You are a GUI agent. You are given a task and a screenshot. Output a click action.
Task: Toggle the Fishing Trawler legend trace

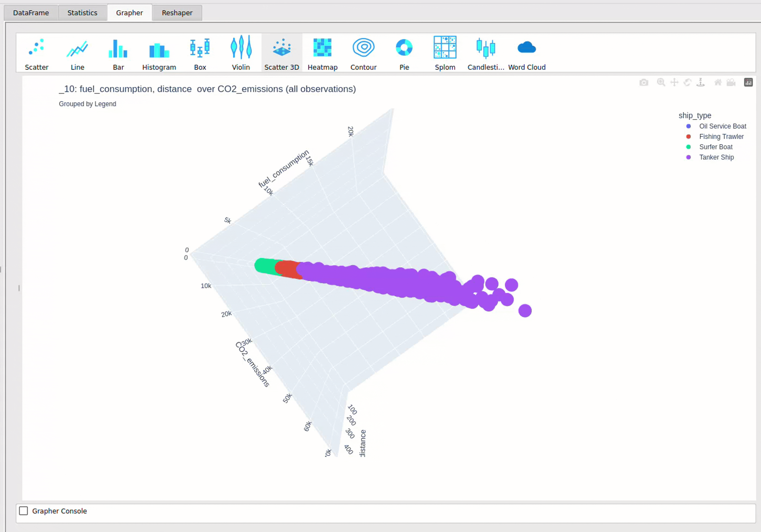[721, 137]
